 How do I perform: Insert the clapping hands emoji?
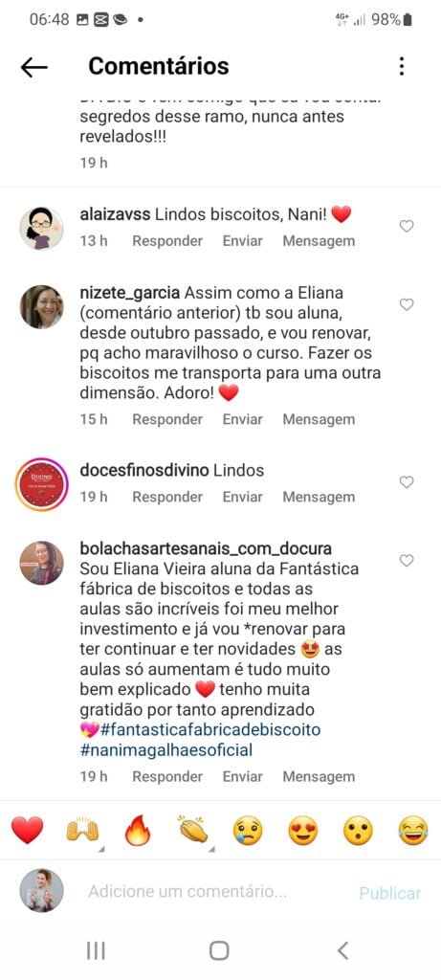[x=192, y=831]
